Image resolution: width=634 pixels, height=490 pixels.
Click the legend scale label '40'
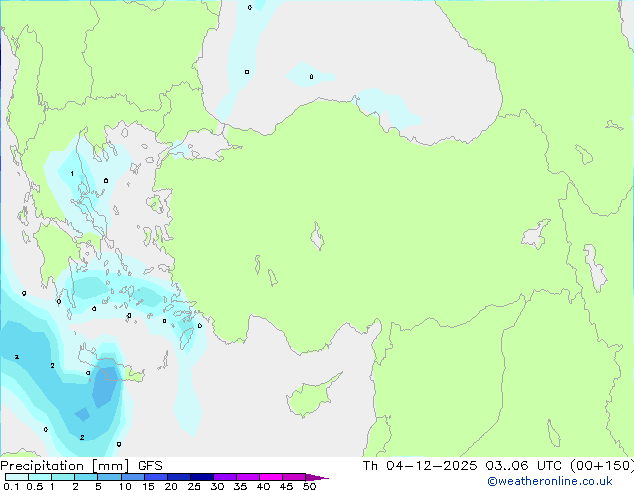point(263,486)
